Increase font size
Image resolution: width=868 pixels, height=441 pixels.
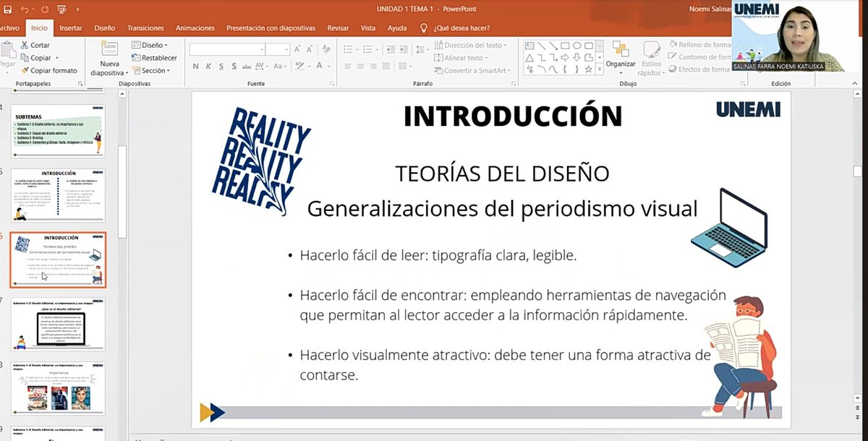[x=297, y=49]
